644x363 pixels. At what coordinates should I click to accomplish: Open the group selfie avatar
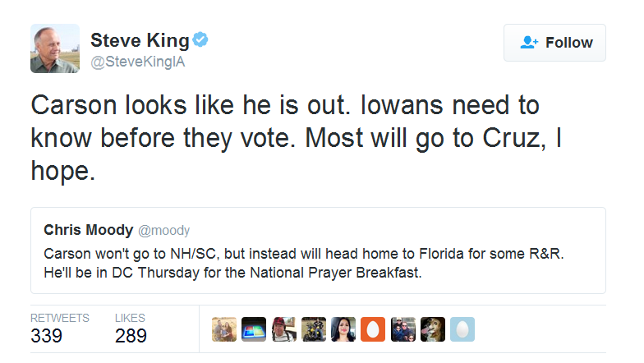point(402,329)
